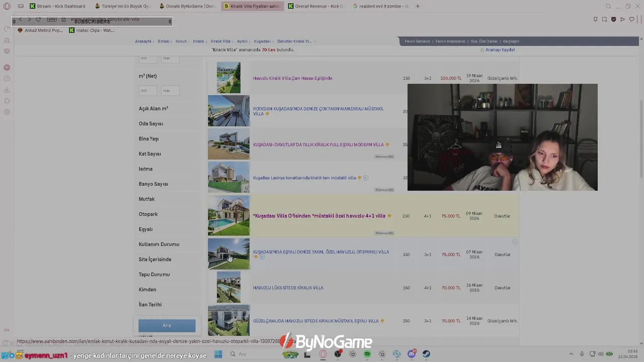Click the page vertical scrollbar
This screenshot has width=644, height=362.
640,138
